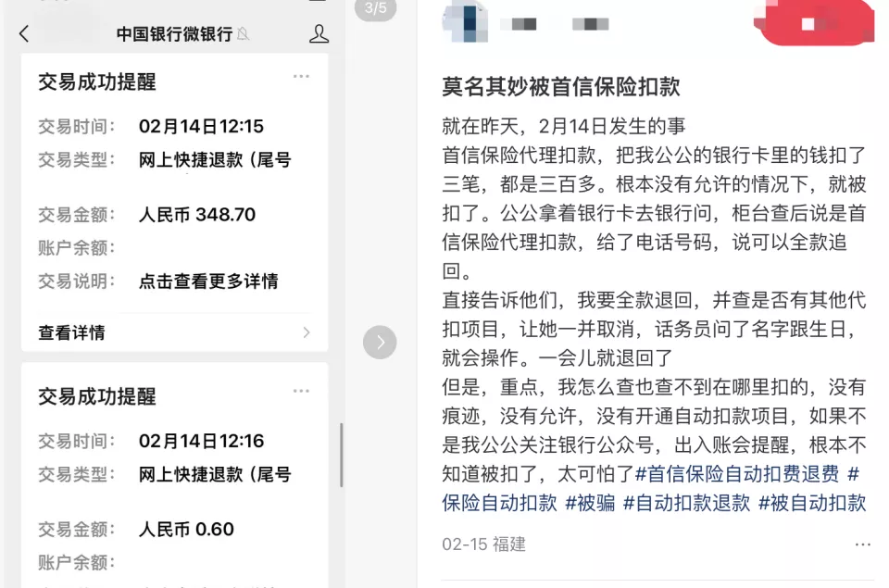Click the post title 莫名其妙被首信保险扣款
The image size is (889, 588).
pyautogui.click(x=561, y=86)
